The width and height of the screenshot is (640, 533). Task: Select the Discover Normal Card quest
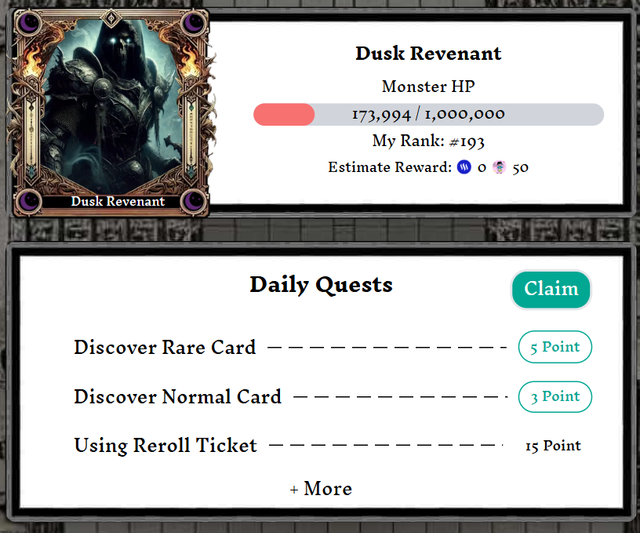point(178,397)
